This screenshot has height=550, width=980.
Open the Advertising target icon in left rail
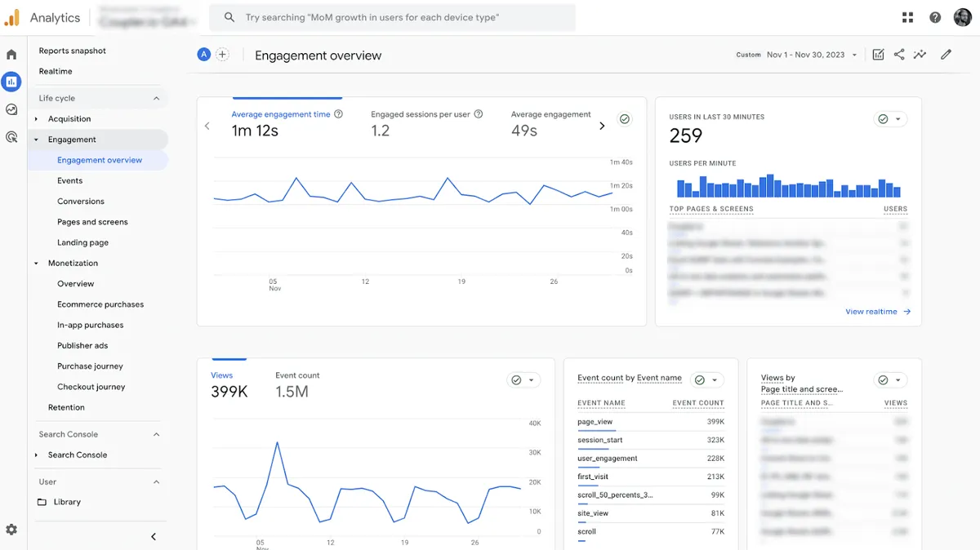pos(11,137)
